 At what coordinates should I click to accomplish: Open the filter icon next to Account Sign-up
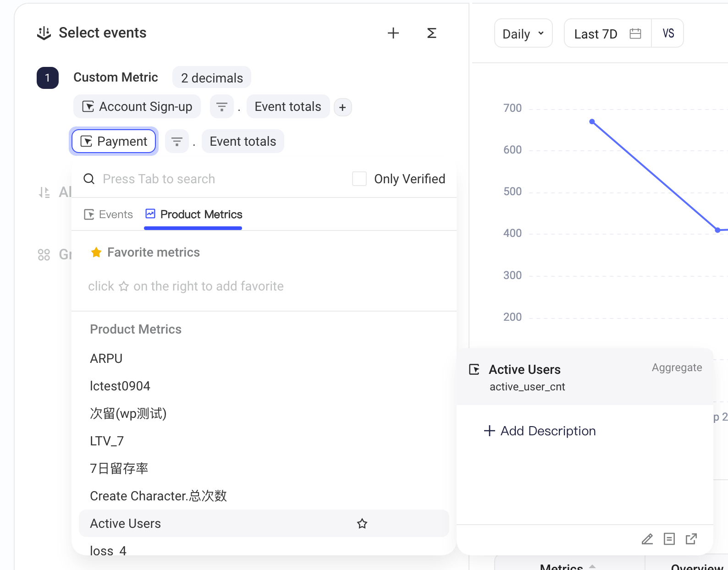pyautogui.click(x=222, y=107)
